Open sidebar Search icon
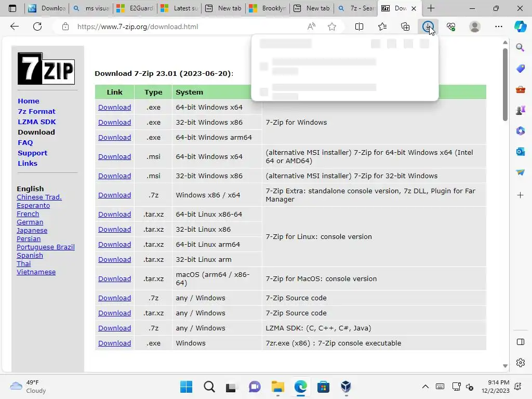The width and height of the screenshot is (532, 399). pos(520,47)
